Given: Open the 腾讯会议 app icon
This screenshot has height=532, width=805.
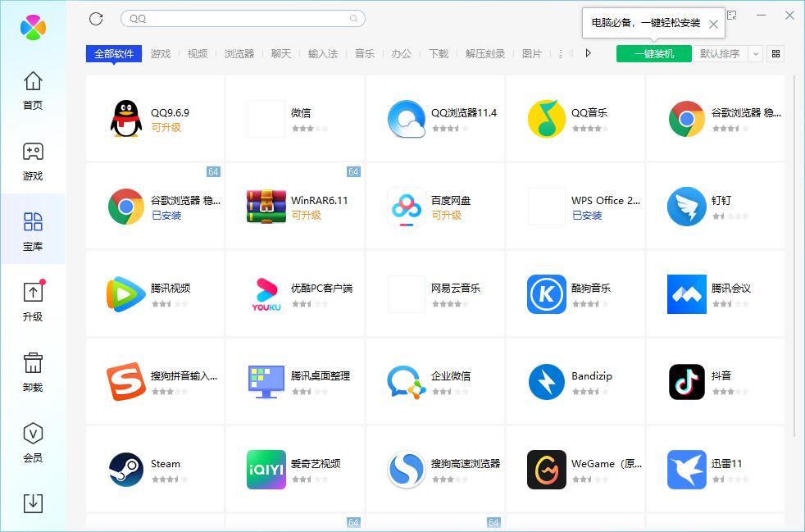Looking at the screenshot, I should pos(687,294).
